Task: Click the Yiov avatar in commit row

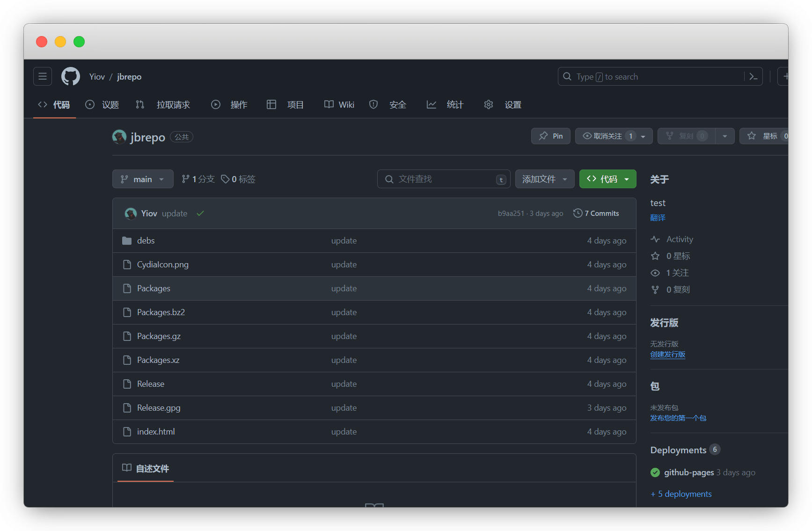Action: (131, 214)
